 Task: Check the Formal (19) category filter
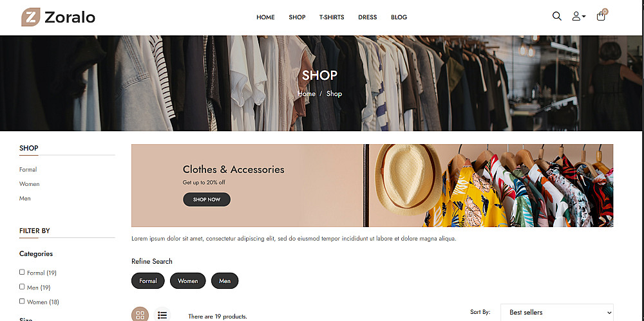[x=22, y=272]
